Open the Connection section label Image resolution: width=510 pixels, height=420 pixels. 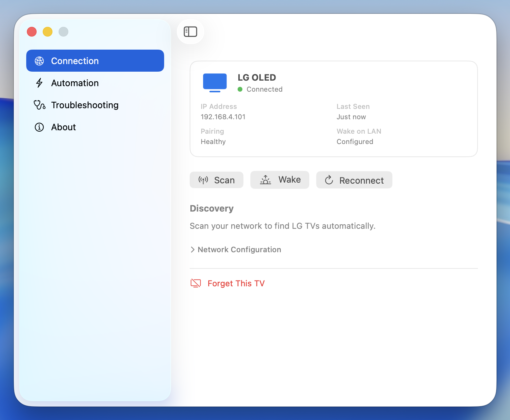[x=75, y=61]
